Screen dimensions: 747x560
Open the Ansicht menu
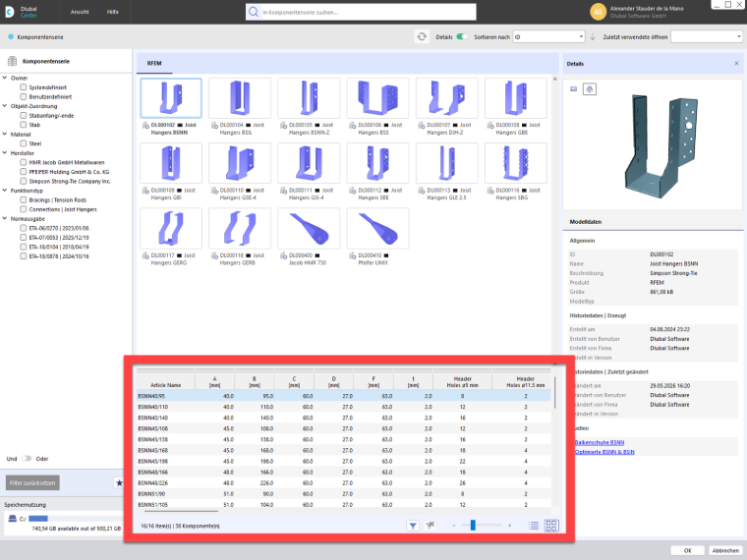(x=80, y=12)
